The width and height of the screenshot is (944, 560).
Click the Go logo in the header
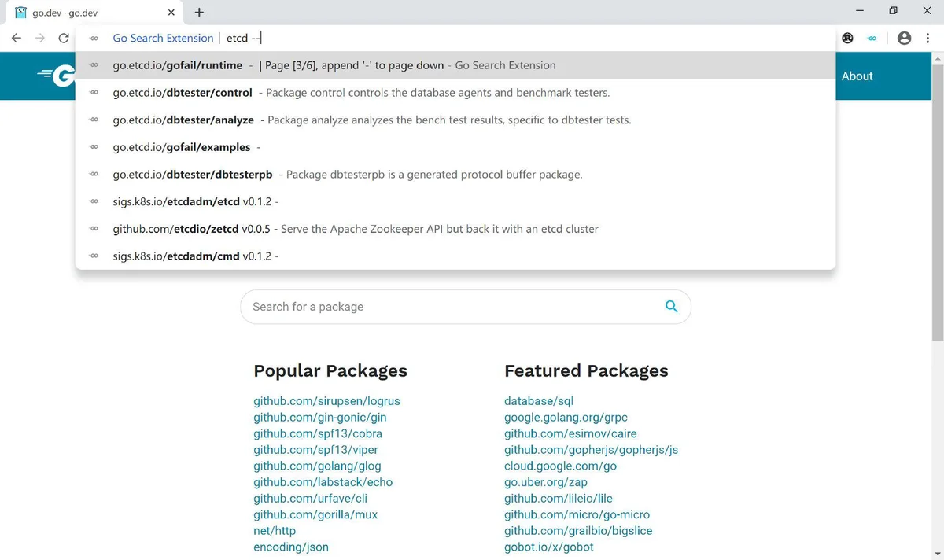tap(56, 76)
